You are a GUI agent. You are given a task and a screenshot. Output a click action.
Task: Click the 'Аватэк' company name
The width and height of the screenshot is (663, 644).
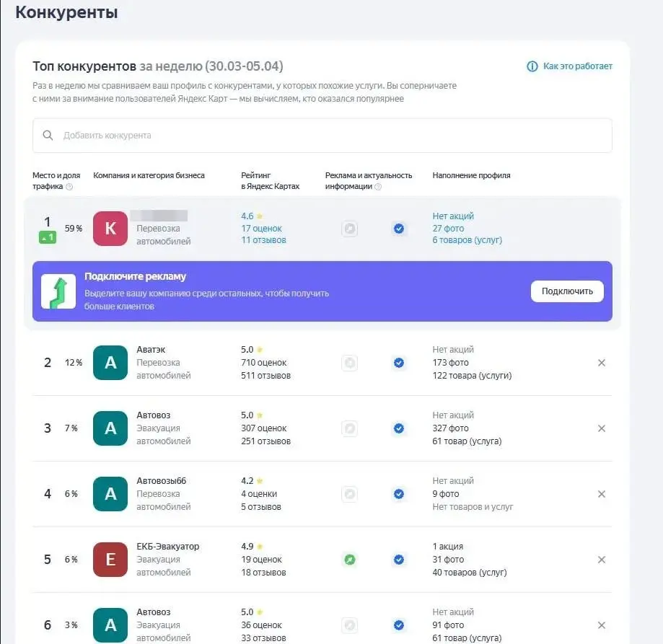pyautogui.click(x=151, y=350)
